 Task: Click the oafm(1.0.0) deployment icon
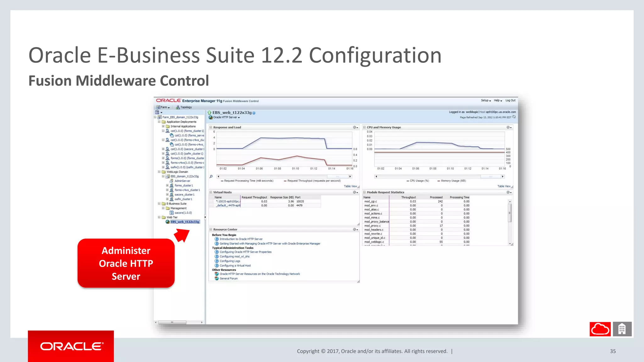[168, 167]
